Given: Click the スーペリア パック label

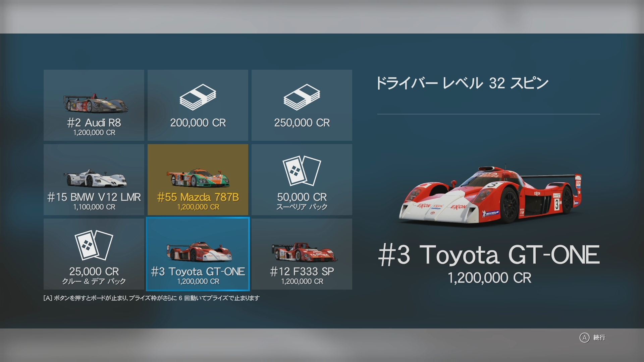Looking at the screenshot, I should pyautogui.click(x=302, y=207).
